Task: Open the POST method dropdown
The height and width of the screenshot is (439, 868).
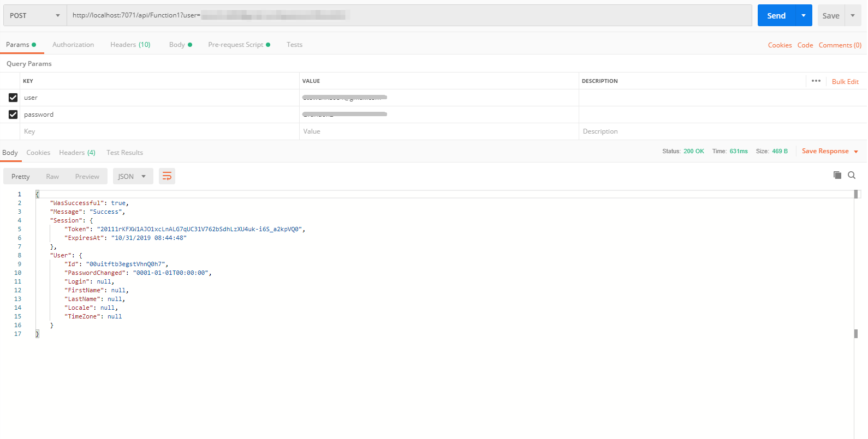Action: tap(35, 15)
